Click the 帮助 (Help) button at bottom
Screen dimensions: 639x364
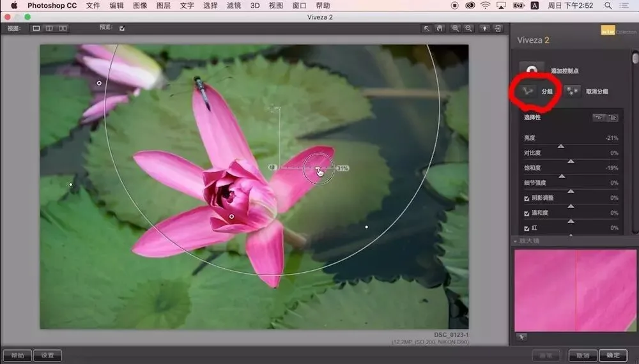[17, 356]
